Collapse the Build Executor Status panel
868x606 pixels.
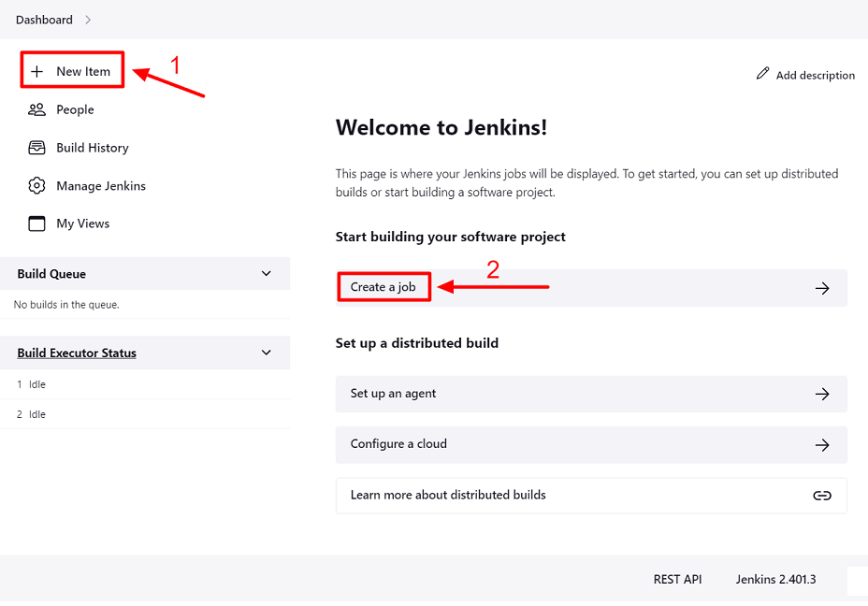click(267, 353)
